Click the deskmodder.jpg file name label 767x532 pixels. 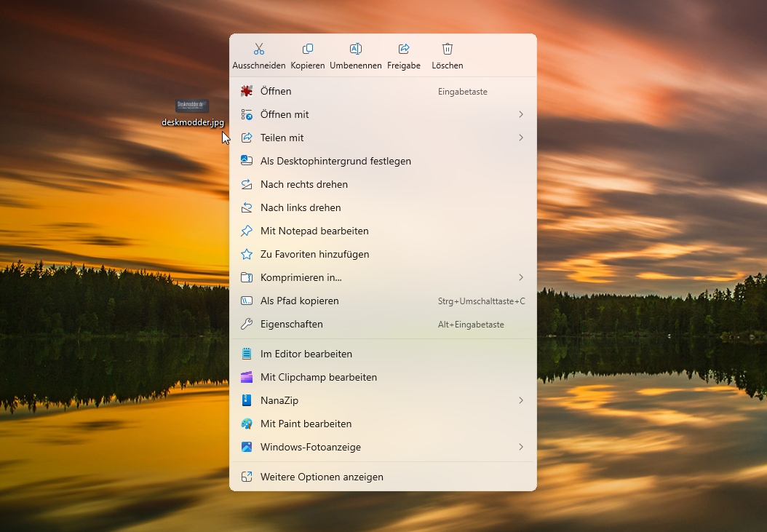coord(193,122)
